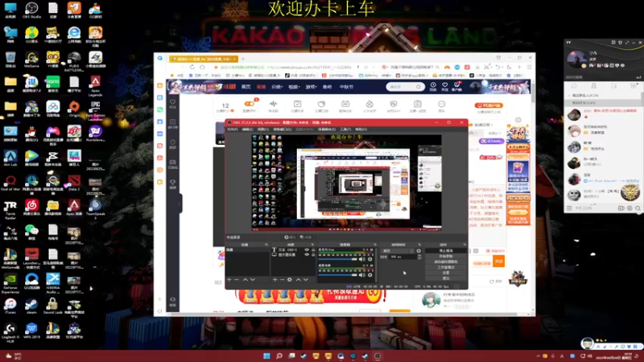
Task: Open Apex Legends desktop shortcut
Action: (x=95, y=85)
